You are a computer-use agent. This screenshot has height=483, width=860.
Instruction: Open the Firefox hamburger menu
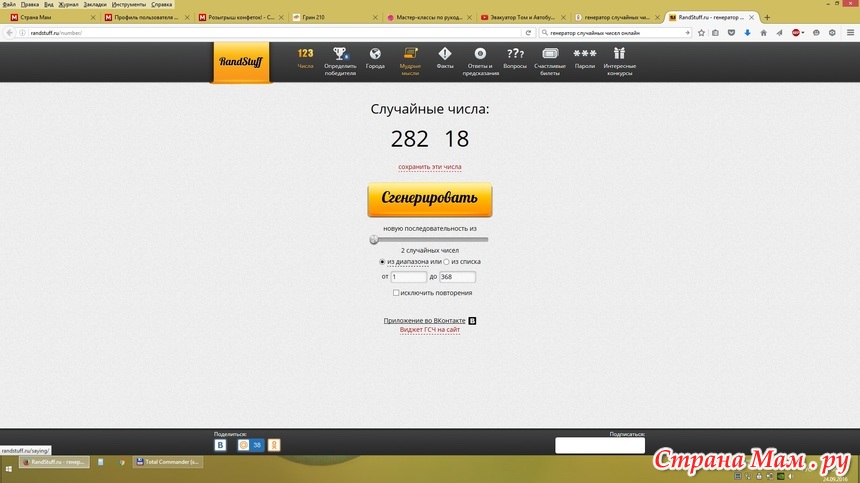(x=850, y=33)
